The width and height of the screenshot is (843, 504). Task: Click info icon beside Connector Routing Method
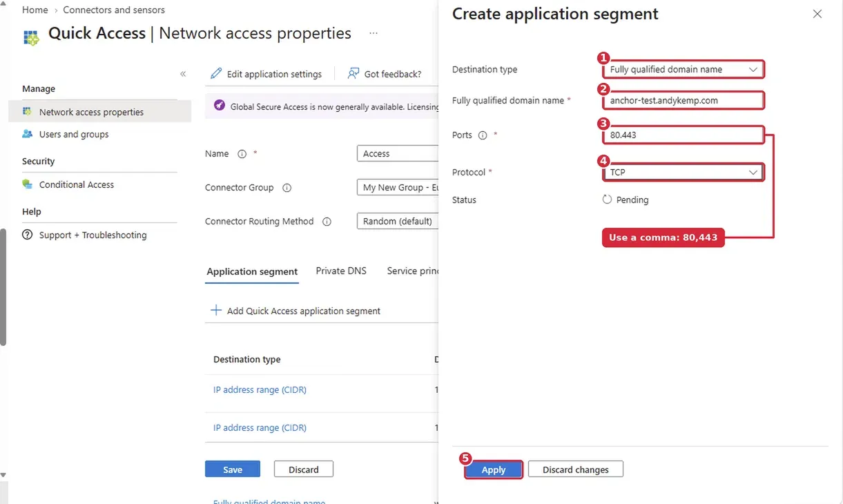[x=327, y=222]
